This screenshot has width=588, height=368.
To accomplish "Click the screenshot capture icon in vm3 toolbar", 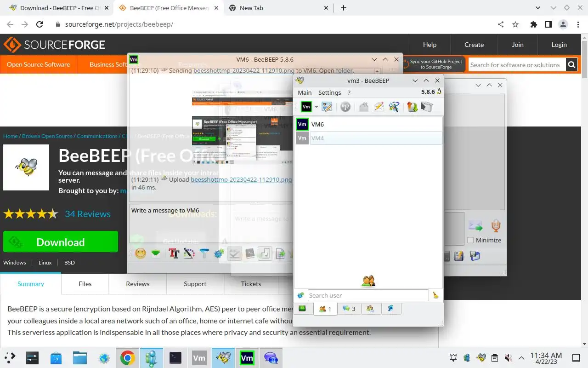I will click(x=427, y=107).
